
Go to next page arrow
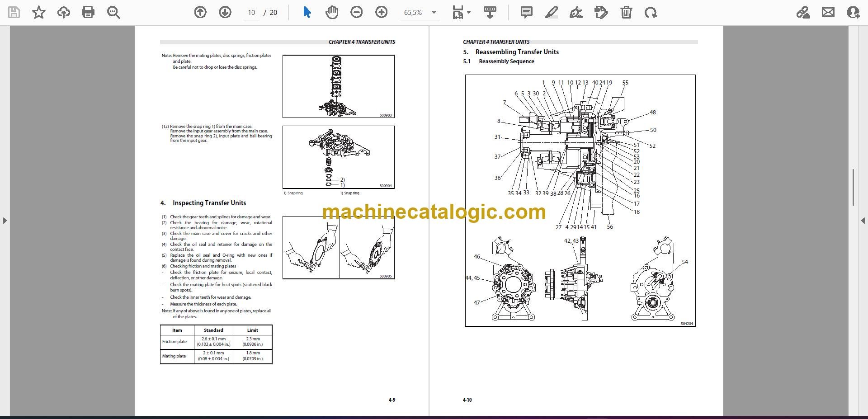click(x=225, y=12)
